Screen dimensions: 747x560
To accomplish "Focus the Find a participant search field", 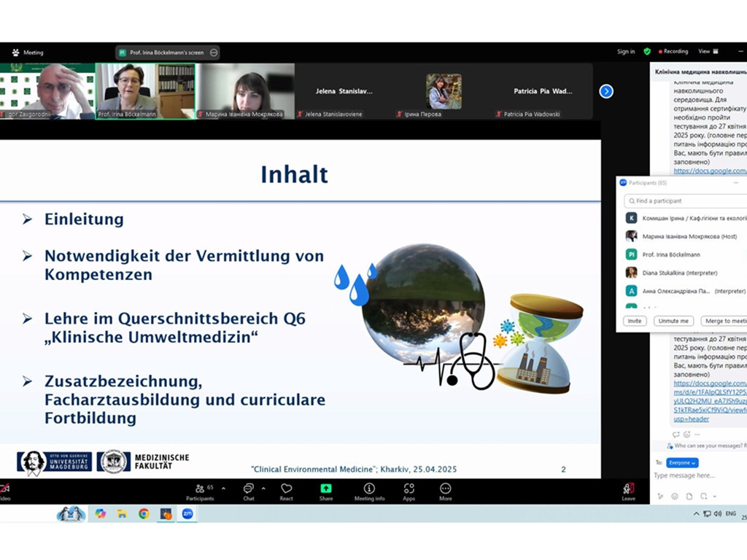I will tap(686, 201).
